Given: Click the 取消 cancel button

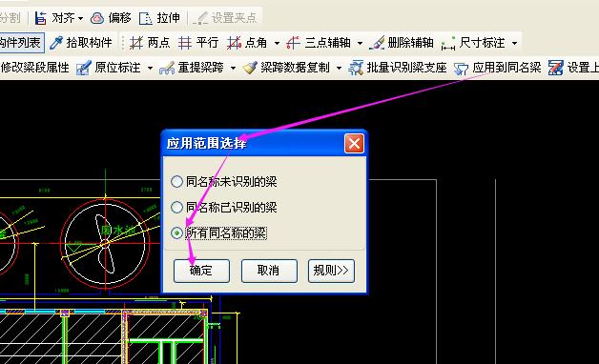Looking at the screenshot, I should [269, 271].
